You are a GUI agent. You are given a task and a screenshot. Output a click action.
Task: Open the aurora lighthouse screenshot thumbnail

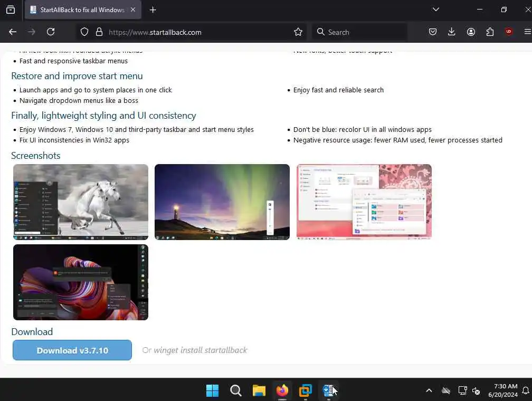pos(222,202)
